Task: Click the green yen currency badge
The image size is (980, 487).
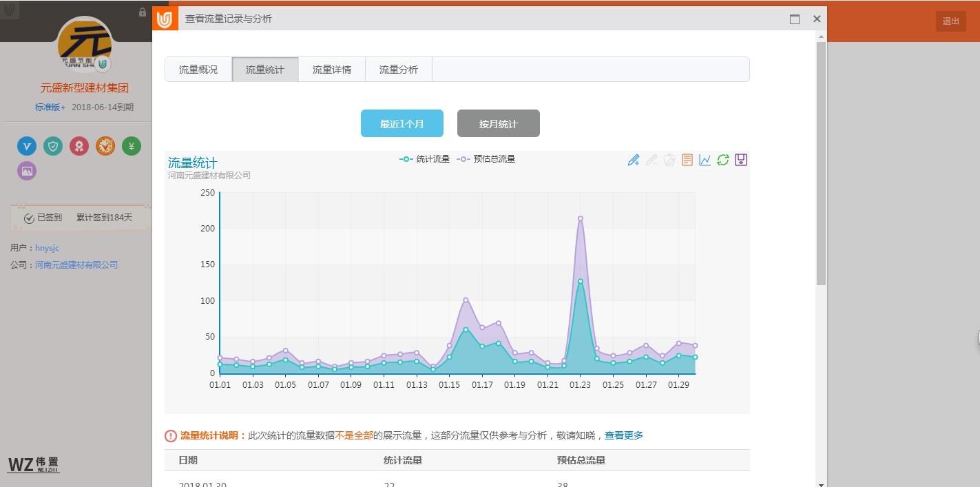Action: click(132, 145)
